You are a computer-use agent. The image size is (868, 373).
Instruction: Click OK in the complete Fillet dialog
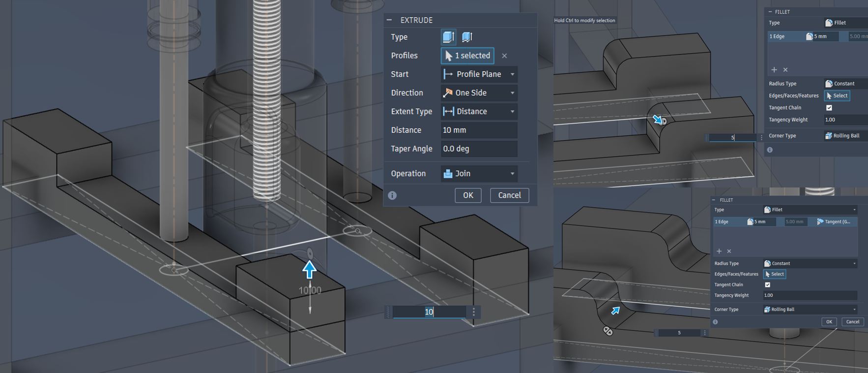(829, 322)
